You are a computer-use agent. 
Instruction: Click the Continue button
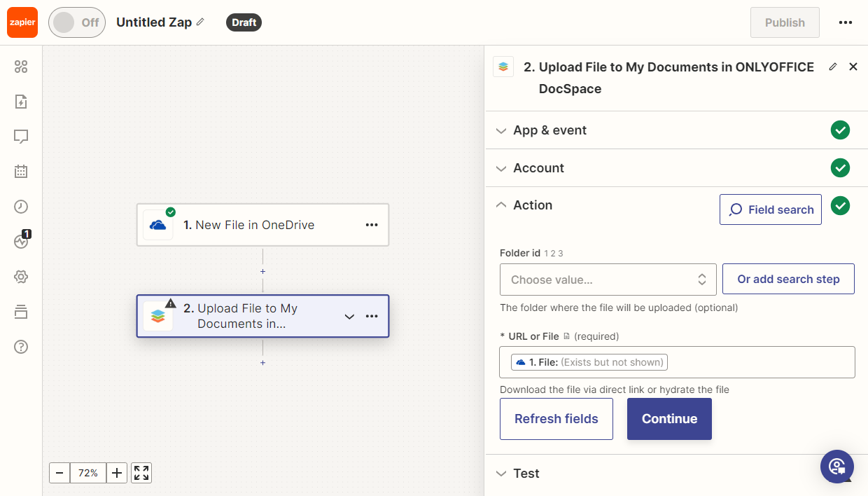pos(669,419)
